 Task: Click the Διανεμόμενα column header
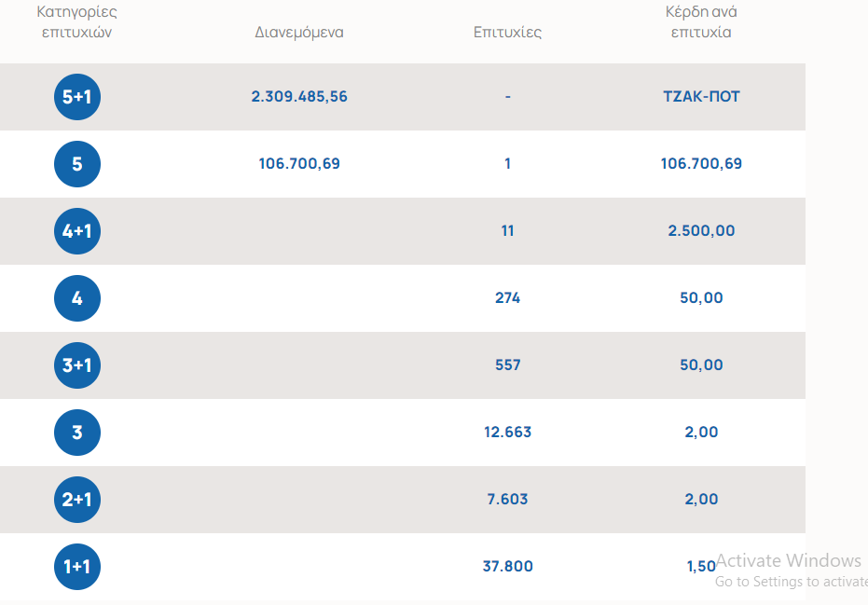[x=299, y=33]
